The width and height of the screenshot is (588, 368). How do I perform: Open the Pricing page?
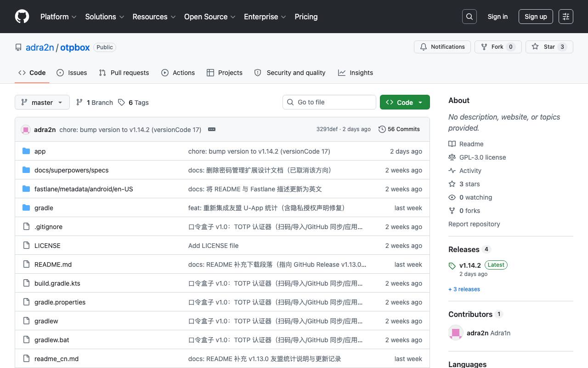pyautogui.click(x=306, y=17)
